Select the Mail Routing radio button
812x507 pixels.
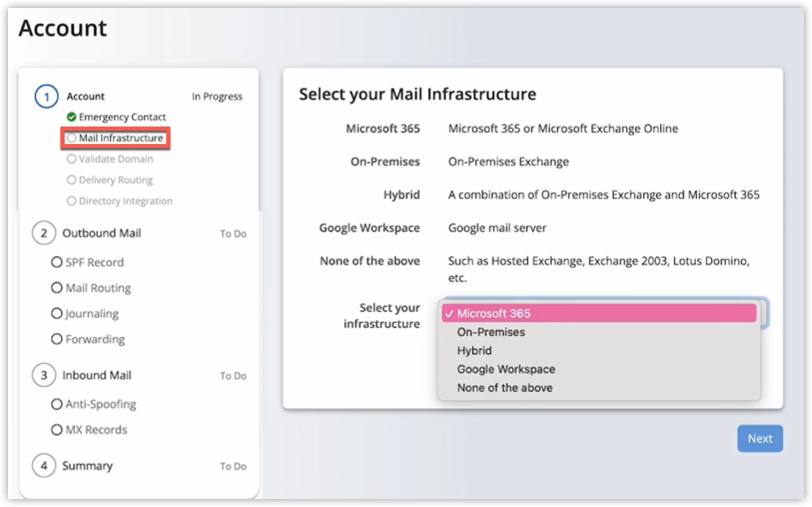tap(57, 287)
